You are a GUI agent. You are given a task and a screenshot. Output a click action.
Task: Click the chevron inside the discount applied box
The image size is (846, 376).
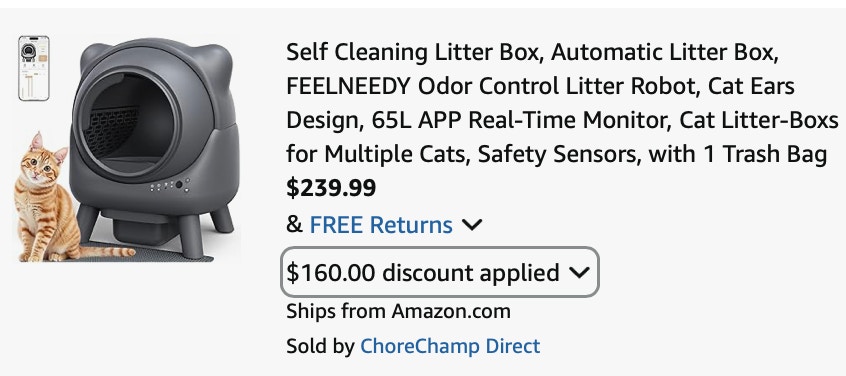[x=579, y=272]
